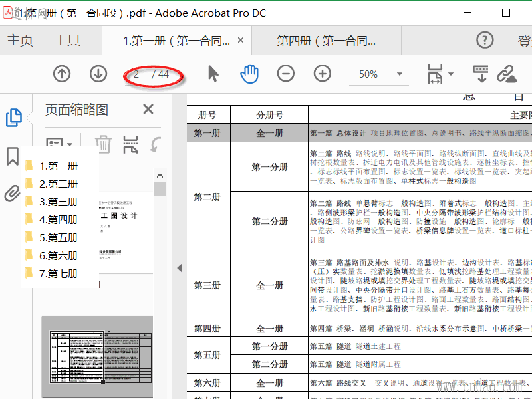The width and height of the screenshot is (532, 399).
Task: Click the 第二册 cell in the table
Action: point(208,197)
